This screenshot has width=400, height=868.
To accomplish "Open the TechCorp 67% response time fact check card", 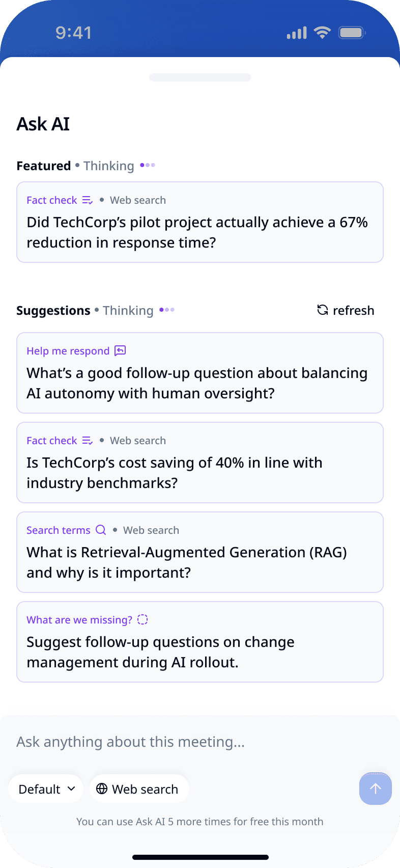I will [199, 222].
